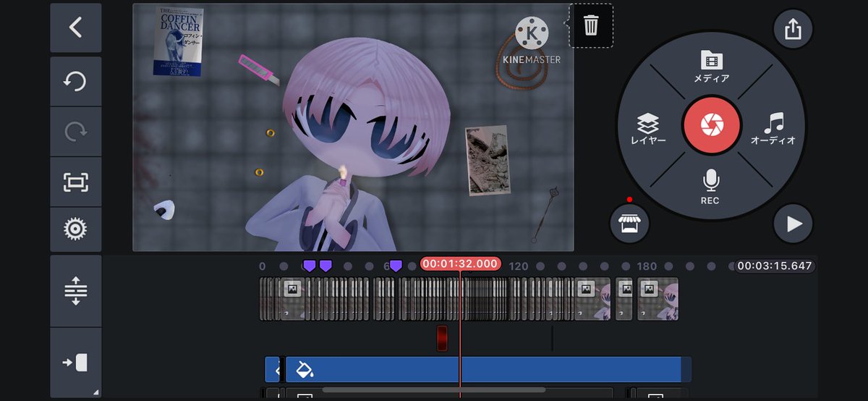Select the red clip under the timeline
868x401 pixels.
(442, 338)
